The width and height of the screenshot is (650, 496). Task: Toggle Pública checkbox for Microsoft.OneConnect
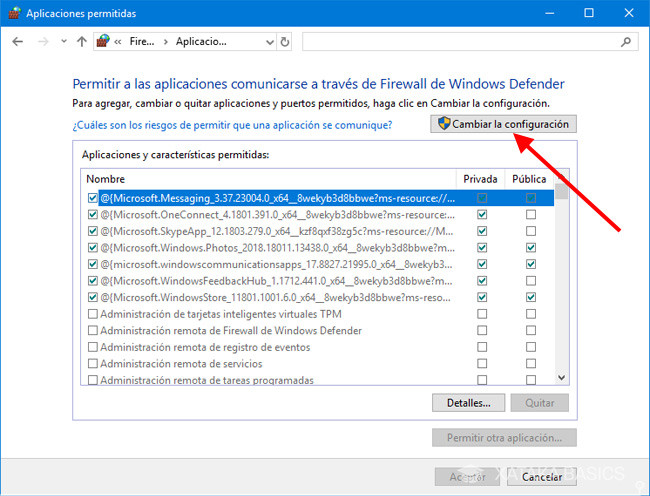click(x=531, y=215)
